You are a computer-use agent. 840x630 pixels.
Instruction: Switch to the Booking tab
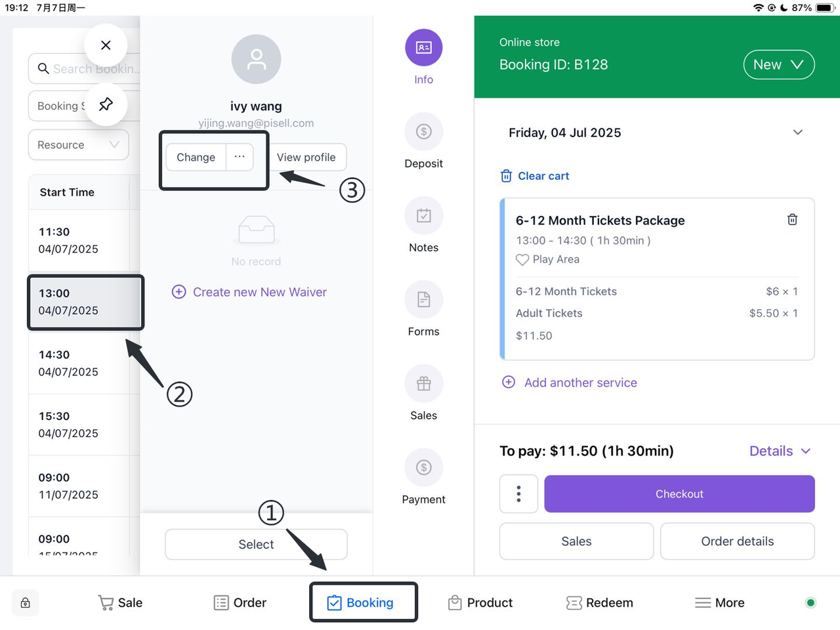[x=361, y=602]
